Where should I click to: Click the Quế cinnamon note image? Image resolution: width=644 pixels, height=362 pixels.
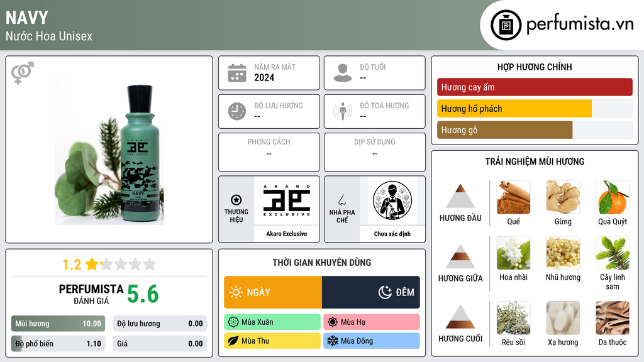[x=513, y=197]
